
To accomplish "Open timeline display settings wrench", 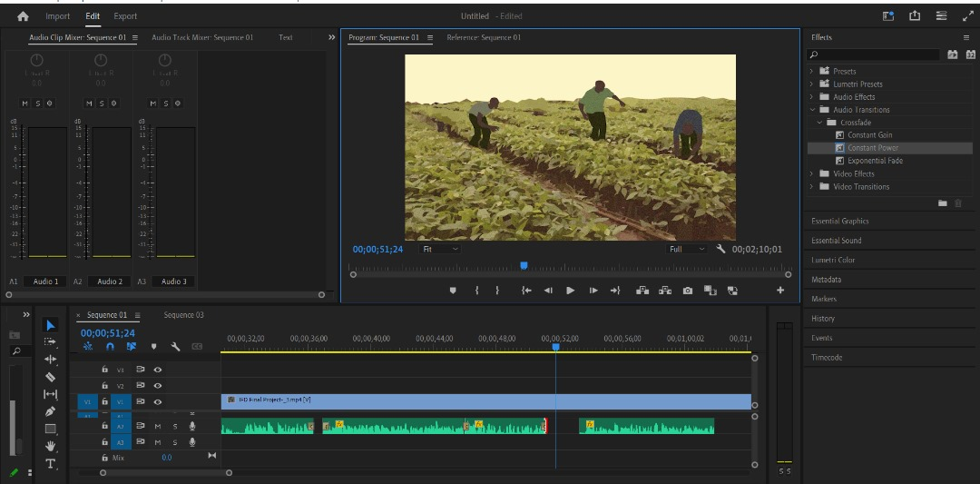I will coord(176,347).
